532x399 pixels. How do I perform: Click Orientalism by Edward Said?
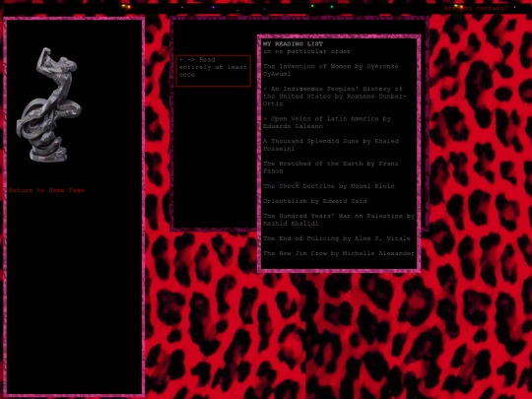(x=315, y=201)
